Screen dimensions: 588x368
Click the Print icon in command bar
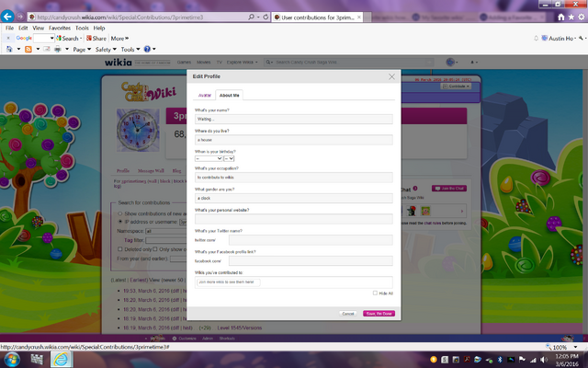[58, 49]
